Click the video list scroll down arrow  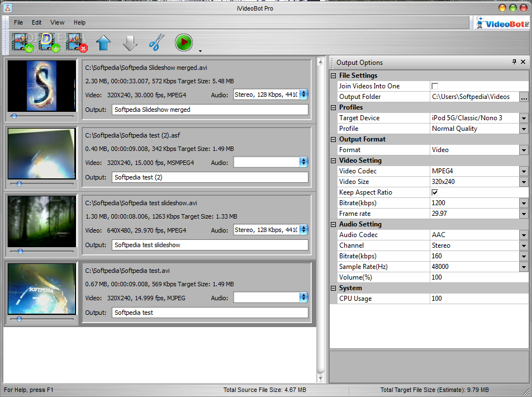click(x=320, y=378)
